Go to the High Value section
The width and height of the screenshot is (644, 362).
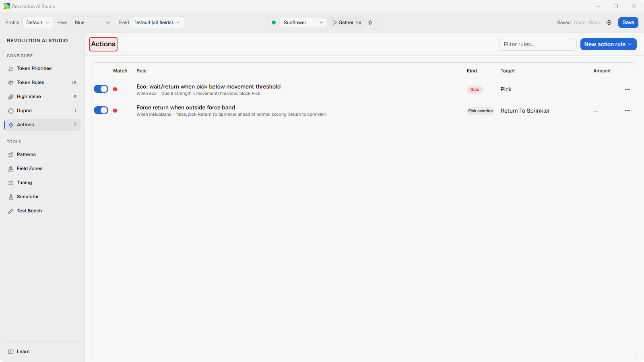point(42,97)
